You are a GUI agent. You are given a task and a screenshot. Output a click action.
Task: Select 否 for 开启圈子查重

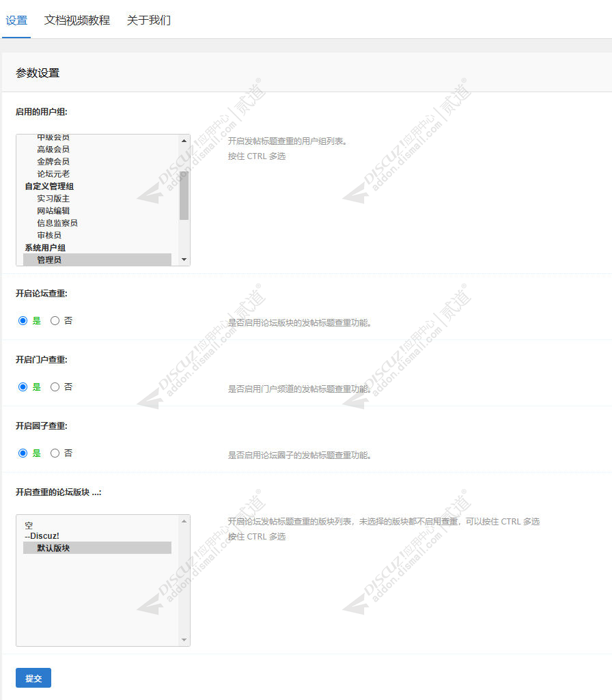[55, 453]
